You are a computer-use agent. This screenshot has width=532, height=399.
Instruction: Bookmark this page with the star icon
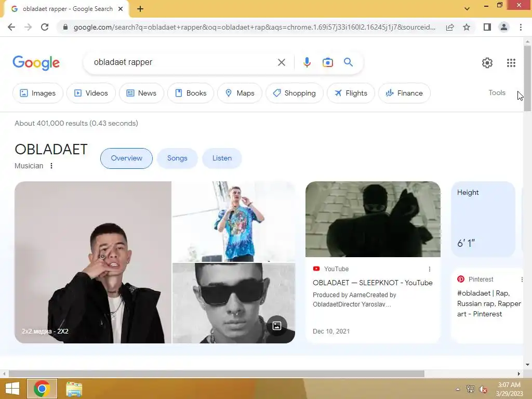tap(467, 27)
